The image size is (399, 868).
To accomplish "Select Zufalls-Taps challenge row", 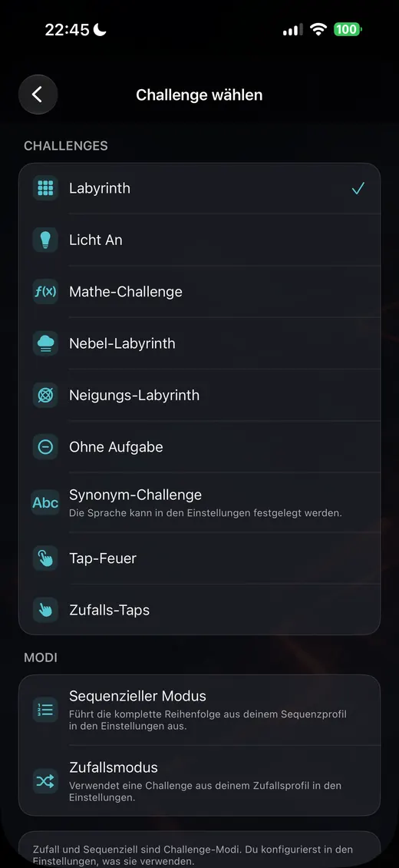I will coord(199,610).
